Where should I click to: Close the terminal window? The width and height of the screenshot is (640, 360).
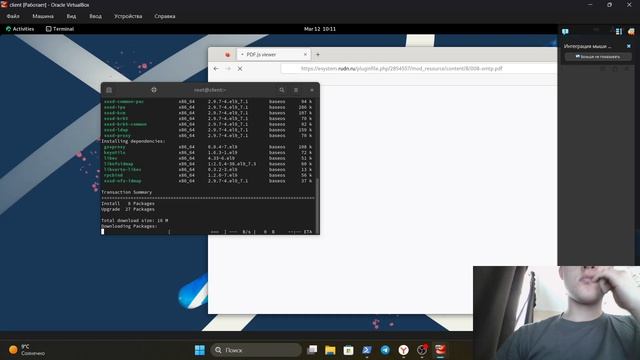point(312,90)
